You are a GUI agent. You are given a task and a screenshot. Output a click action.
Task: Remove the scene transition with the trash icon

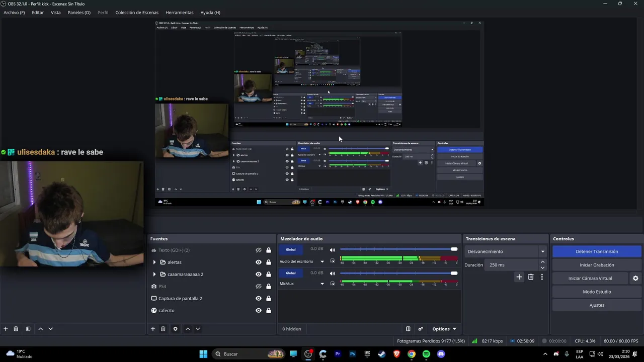point(531,277)
